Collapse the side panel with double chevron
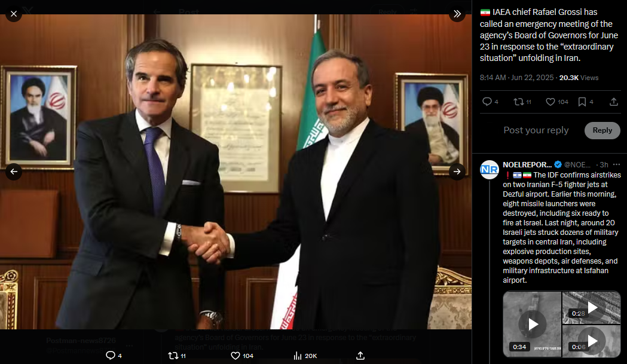This screenshot has height=364, width=627. [x=457, y=14]
